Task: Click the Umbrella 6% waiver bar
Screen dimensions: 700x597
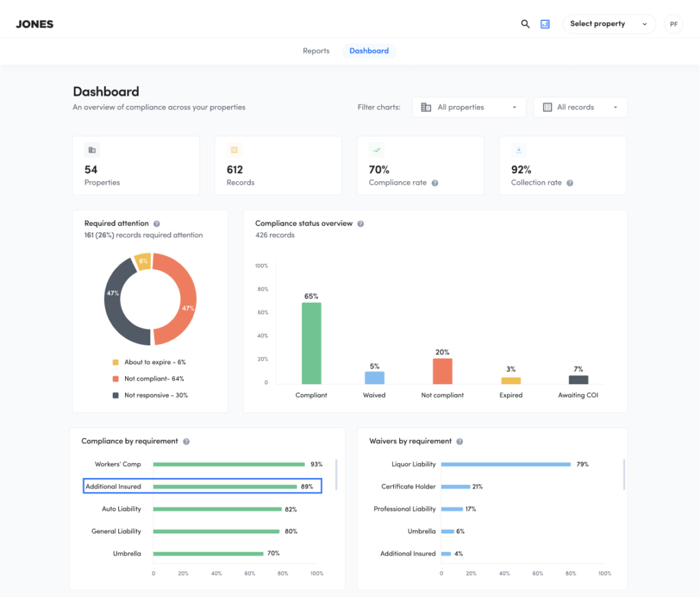Action: tap(447, 531)
